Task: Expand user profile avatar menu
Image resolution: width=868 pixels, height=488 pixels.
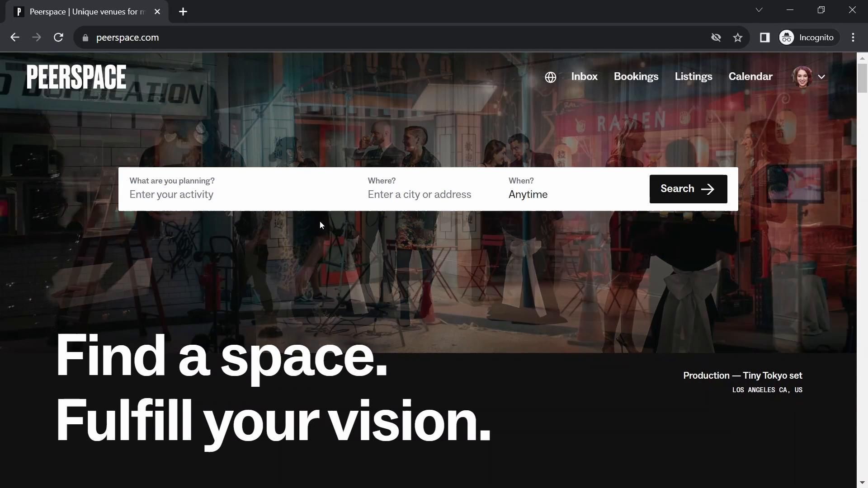Action: [x=809, y=77]
